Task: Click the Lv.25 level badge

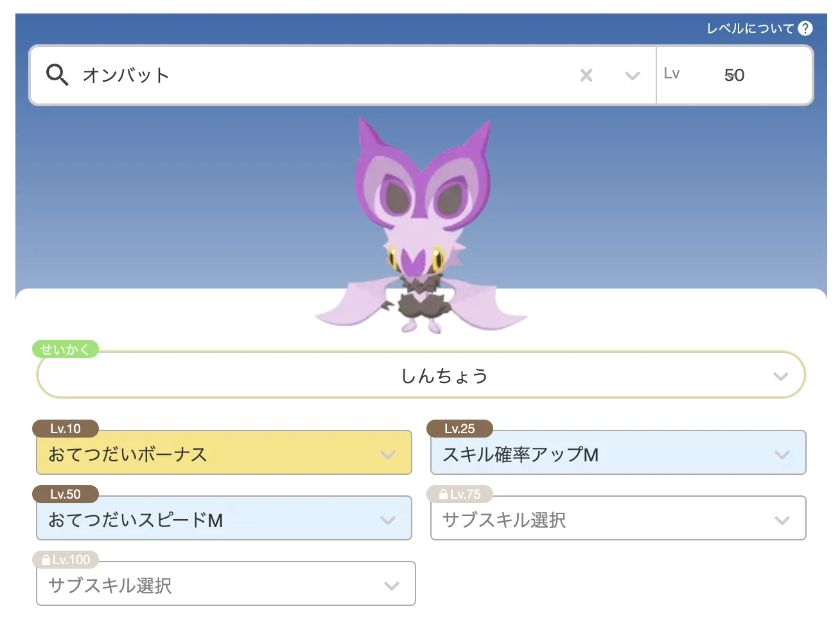Action: (x=460, y=429)
